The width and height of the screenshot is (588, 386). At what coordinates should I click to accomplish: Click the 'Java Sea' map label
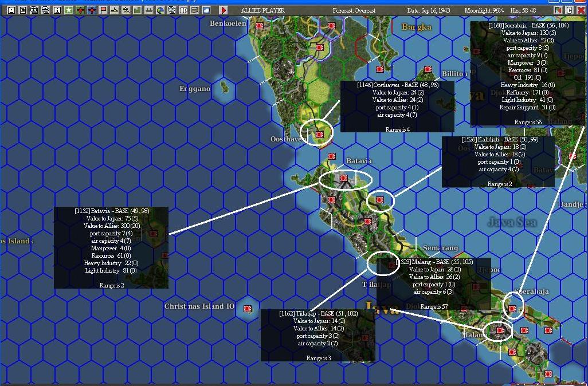pyautogui.click(x=512, y=222)
